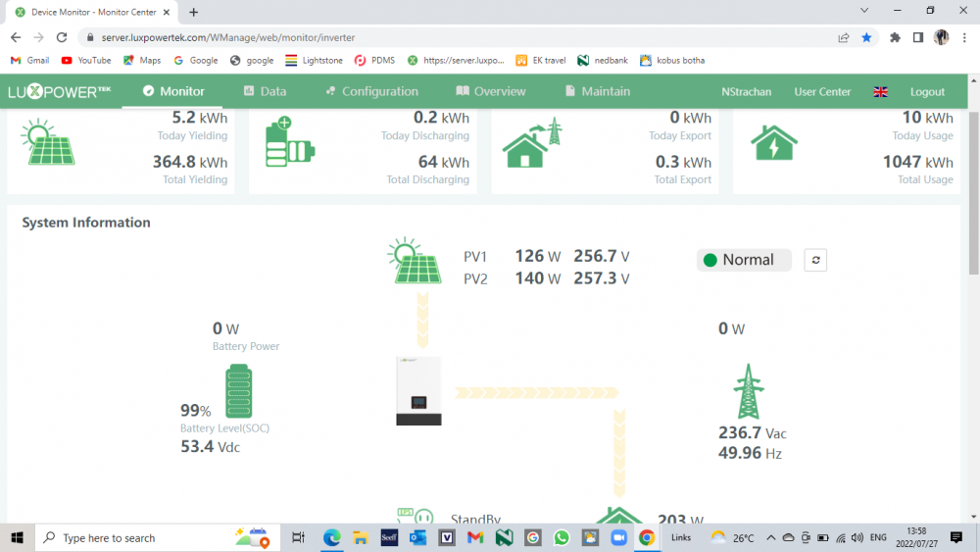Image resolution: width=980 pixels, height=552 pixels.
Task: Open the Chrome three-dot menu
Action: click(x=964, y=37)
